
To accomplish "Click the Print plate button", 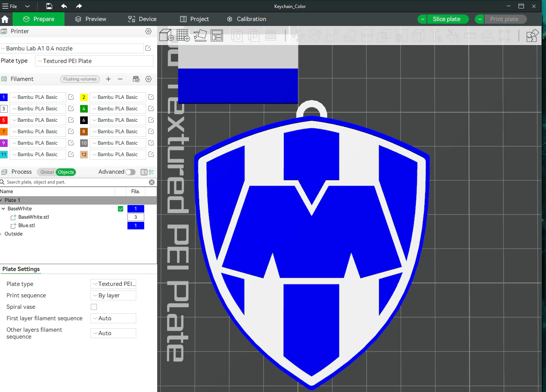I will click(505, 19).
